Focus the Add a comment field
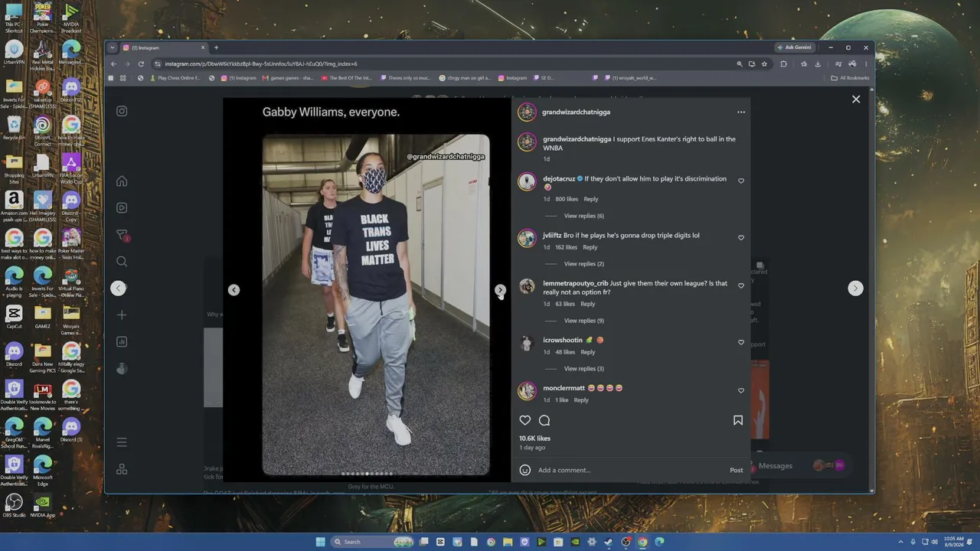This screenshot has height=551, width=980. 629,470
